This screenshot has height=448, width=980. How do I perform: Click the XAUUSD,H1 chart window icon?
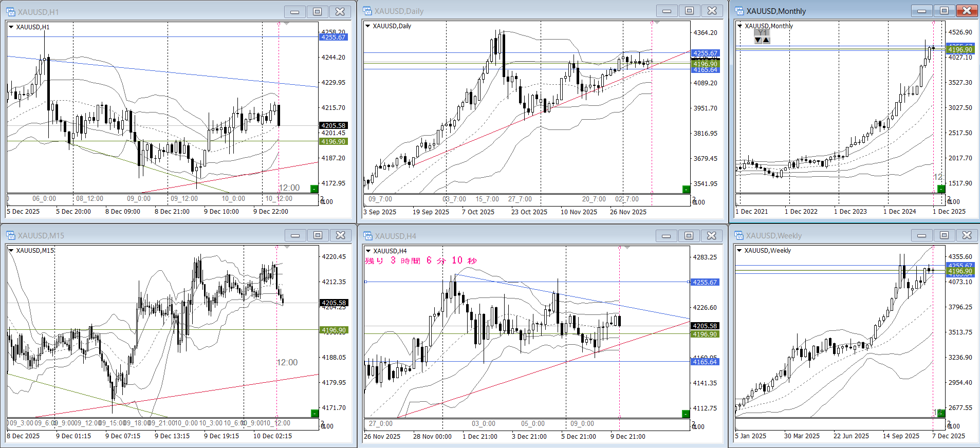[x=10, y=11]
